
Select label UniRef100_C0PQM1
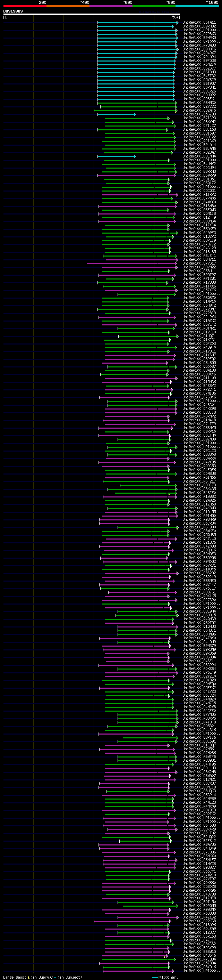pos(199,88)
